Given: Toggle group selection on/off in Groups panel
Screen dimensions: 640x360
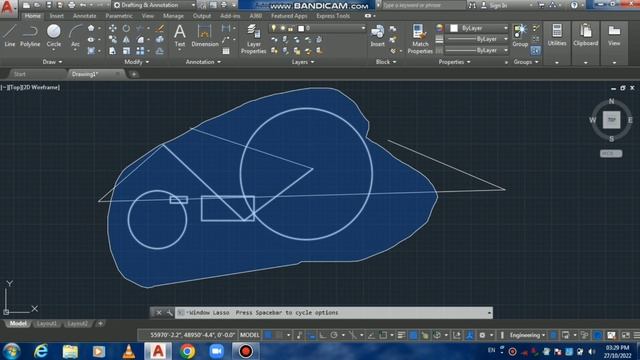Looking at the screenshot, I should point(536,51).
